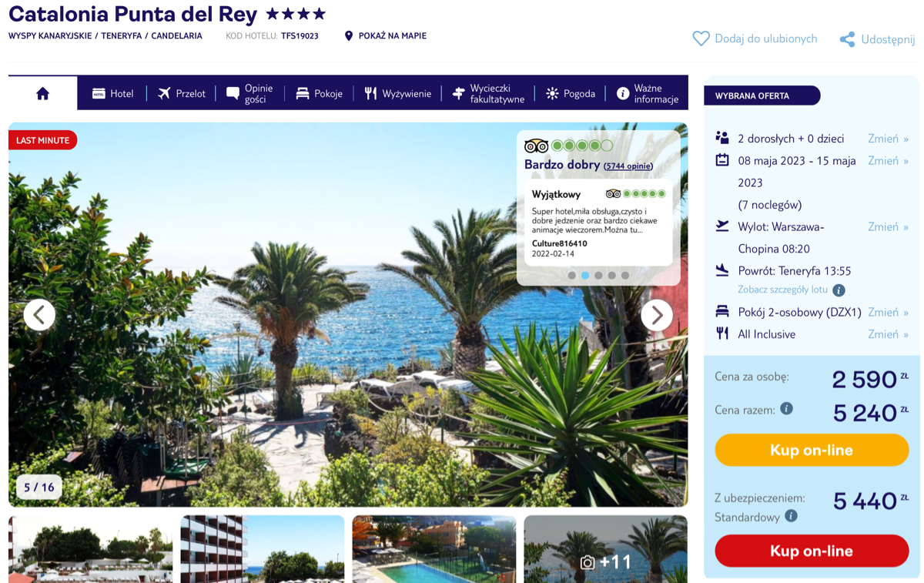The height and width of the screenshot is (583, 924).
Task: Click the yellow Kup on-line button
Action: pos(812,450)
